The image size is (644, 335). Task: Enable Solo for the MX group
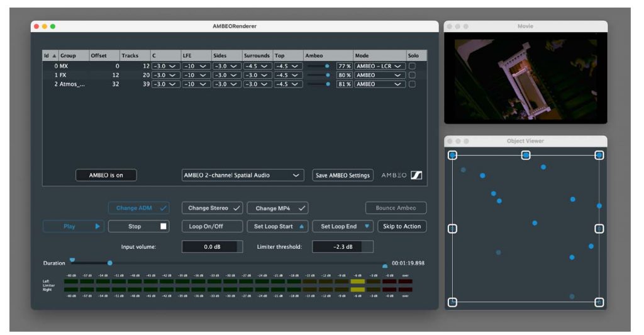point(412,65)
